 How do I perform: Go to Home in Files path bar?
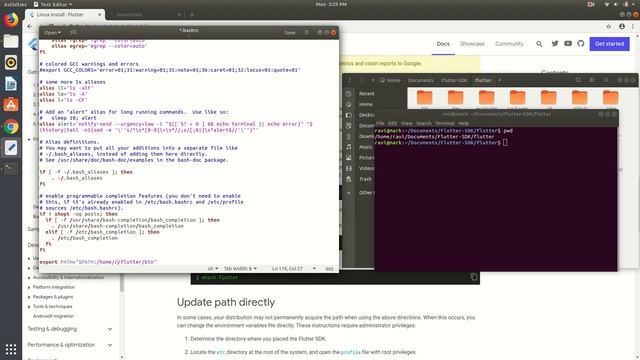(390, 80)
